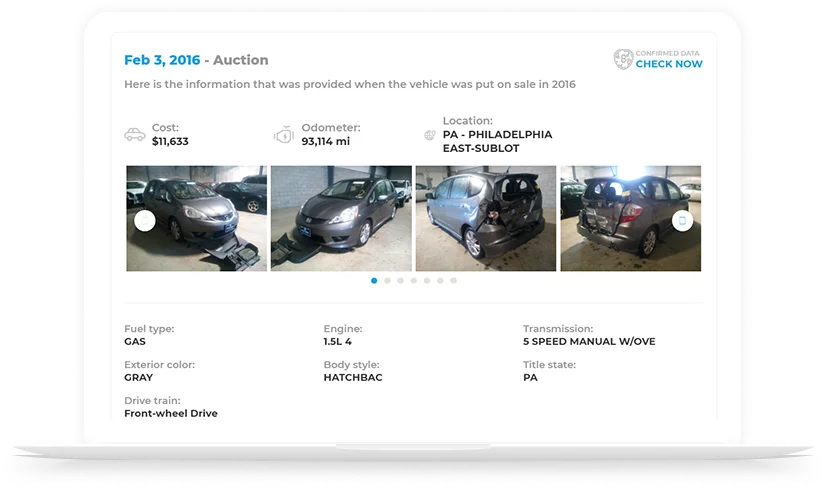Open fourth photo of rear collision damage

click(631, 218)
